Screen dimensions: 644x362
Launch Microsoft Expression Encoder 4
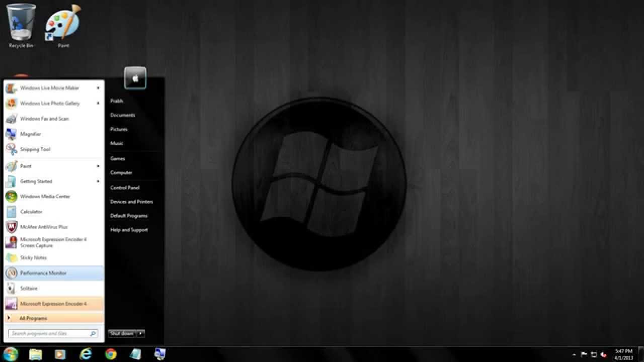53,304
